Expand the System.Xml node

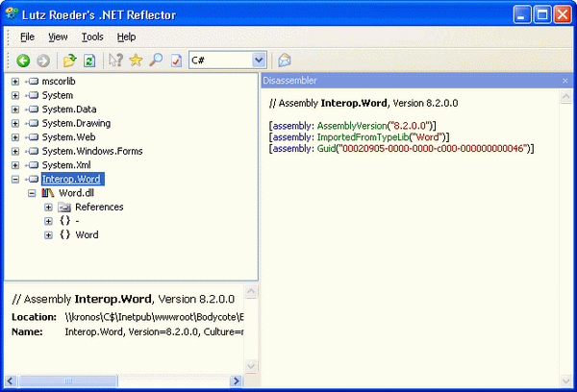pyautogui.click(x=15, y=165)
